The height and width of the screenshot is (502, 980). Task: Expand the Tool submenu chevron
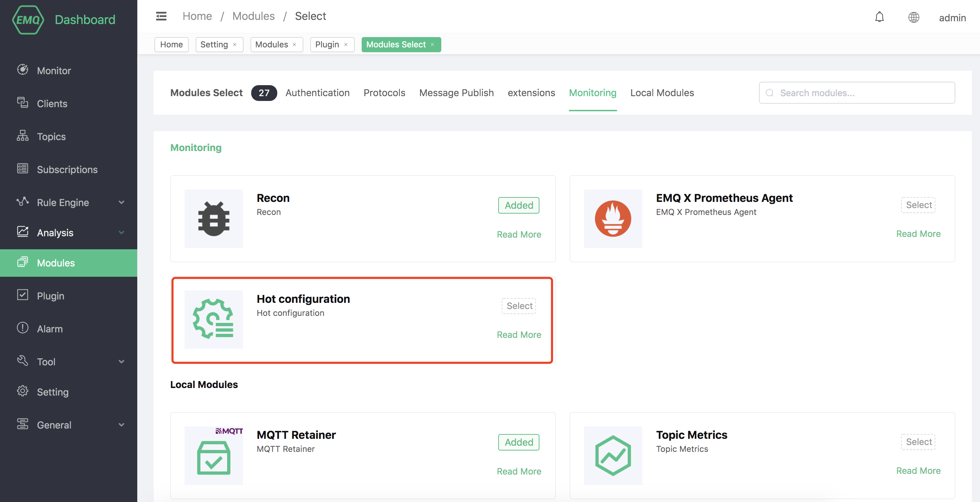[121, 362]
